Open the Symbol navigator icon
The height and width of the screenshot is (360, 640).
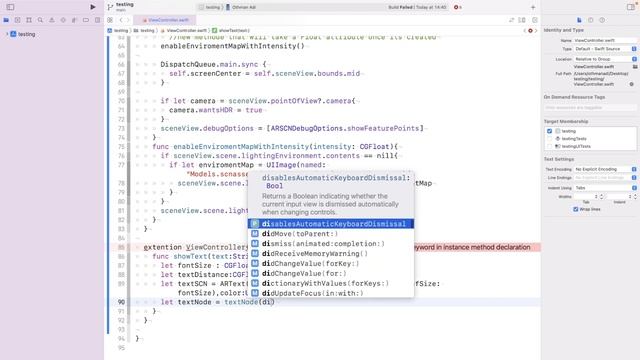pos(29,20)
